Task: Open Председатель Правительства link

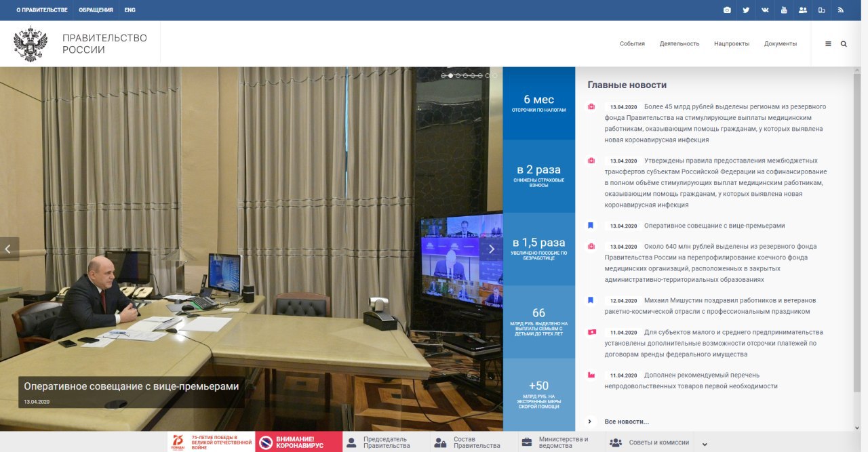Action: point(387,443)
